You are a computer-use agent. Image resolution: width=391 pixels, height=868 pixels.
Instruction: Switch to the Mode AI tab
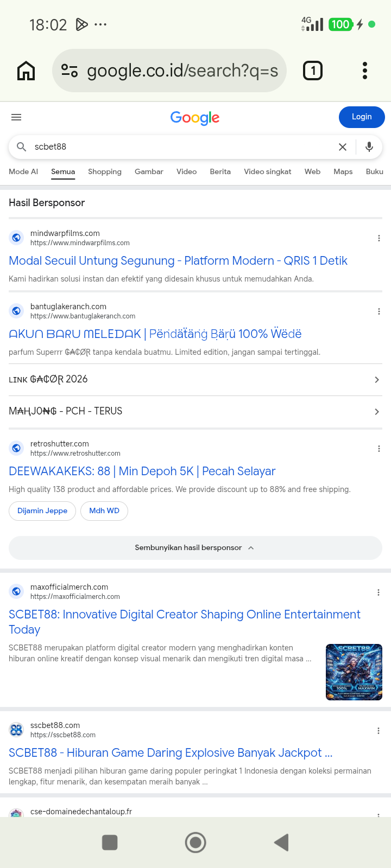point(23,171)
